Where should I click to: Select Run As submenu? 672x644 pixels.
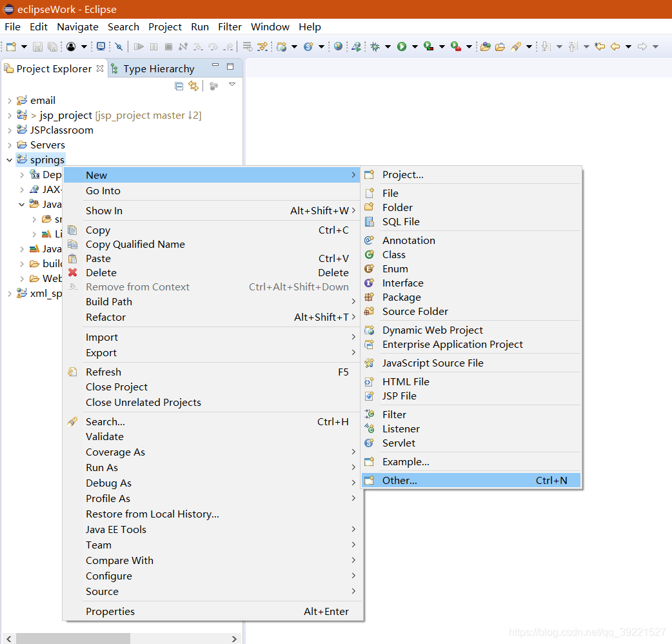coord(213,467)
